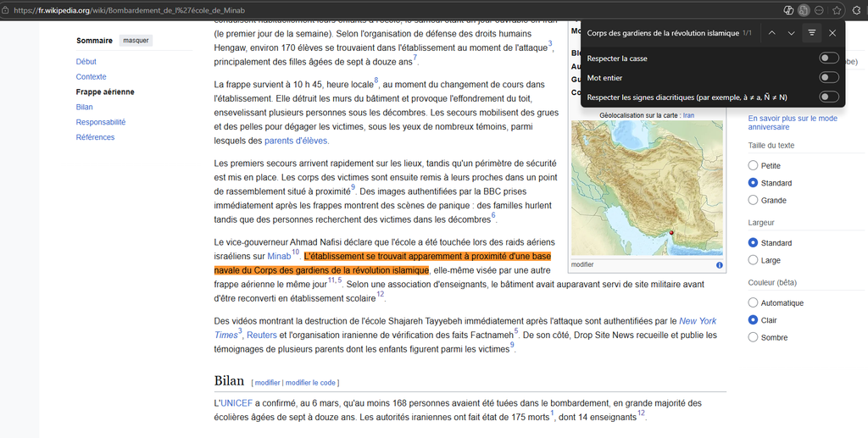
Task: Add this page to favorites with the star
Action: [x=837, y=10]
